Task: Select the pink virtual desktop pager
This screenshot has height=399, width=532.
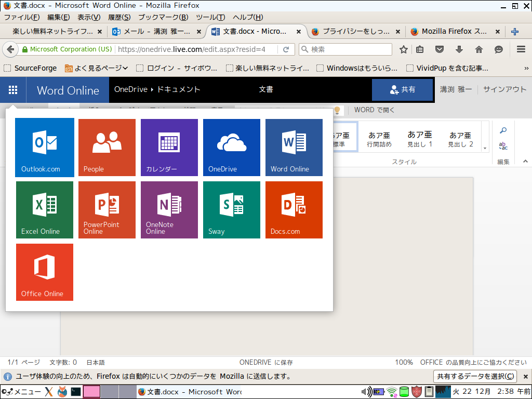Action: pyautogui.click(x=91, y=392)
